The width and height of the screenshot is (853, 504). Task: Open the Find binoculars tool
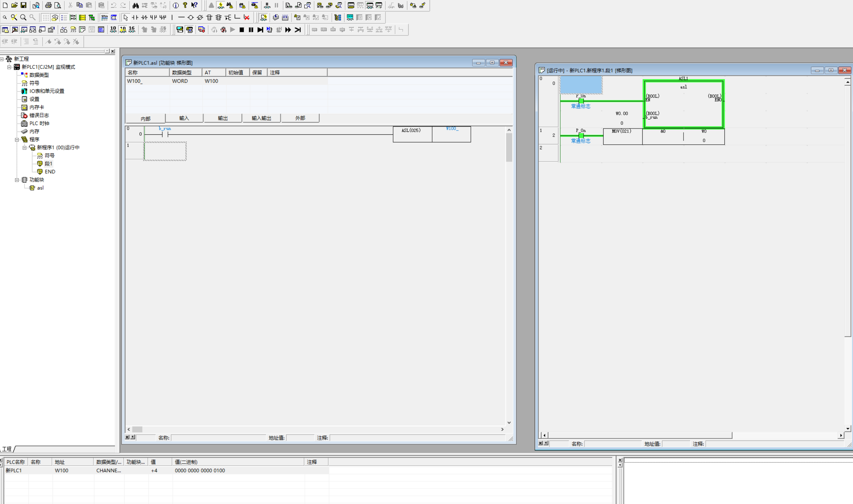[135, 5]
